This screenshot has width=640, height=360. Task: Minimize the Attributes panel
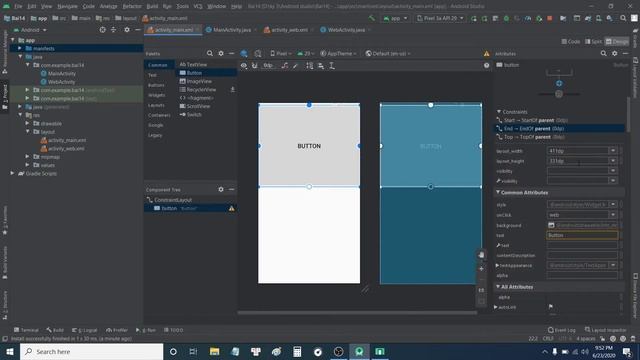click(625, 53)
